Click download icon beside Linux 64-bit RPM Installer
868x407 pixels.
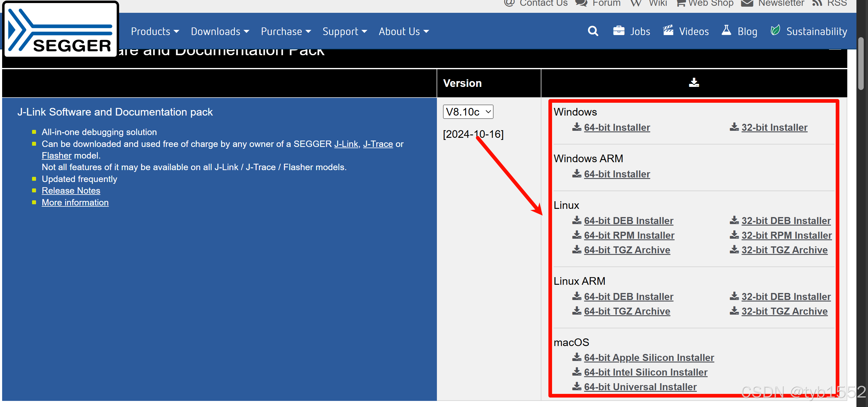(x=576, y=235)
